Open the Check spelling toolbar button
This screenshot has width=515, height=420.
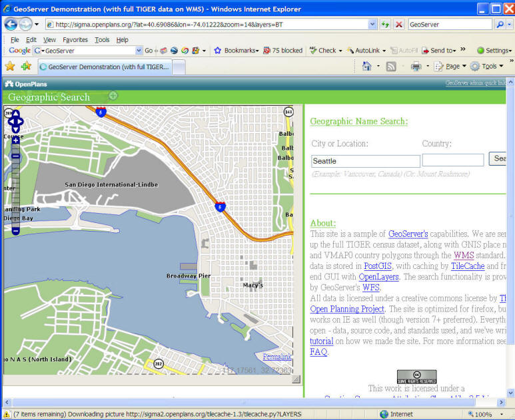[326, 51]
